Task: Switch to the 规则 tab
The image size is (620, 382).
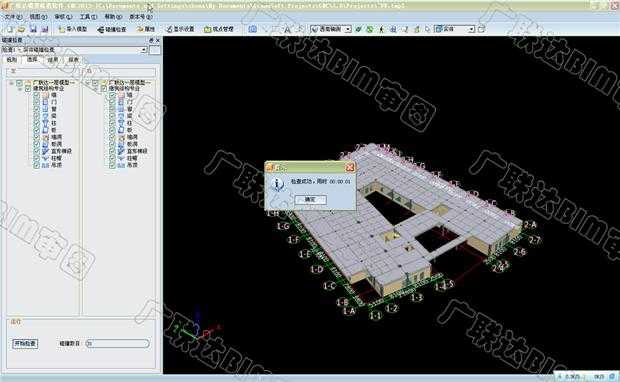Action: (x=11, y=60)
